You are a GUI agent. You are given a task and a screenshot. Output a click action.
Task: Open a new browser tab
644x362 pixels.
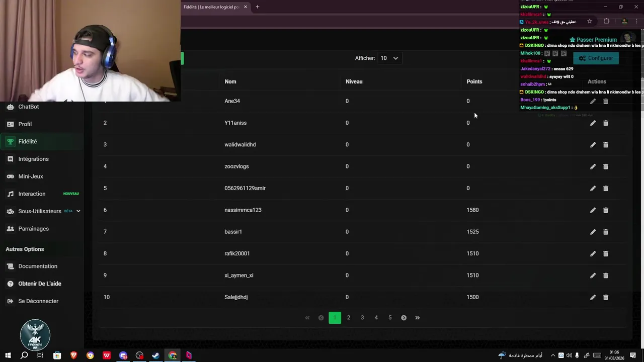[x=258, y=7]
